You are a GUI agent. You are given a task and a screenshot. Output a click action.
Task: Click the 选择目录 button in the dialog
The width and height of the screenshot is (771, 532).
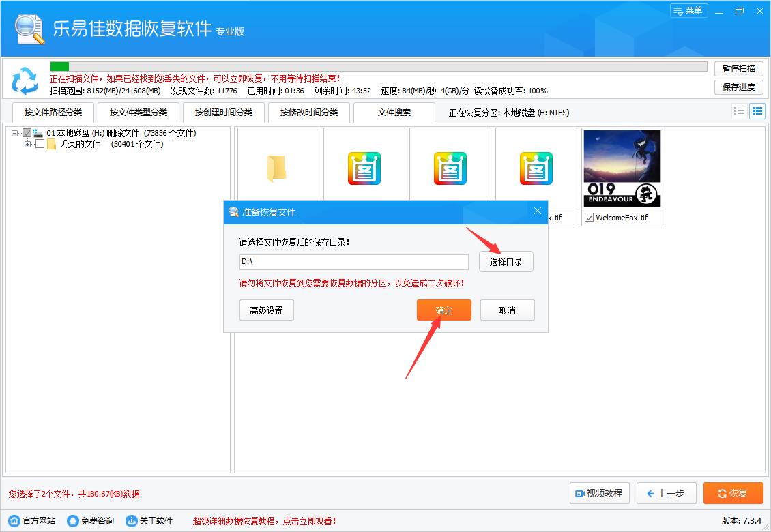point(506,262)
